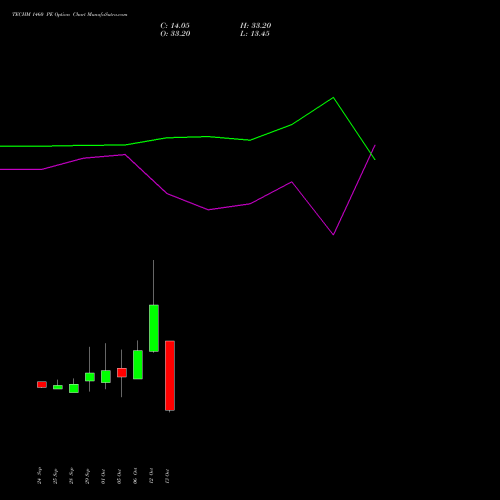Select the small red candlestick above 24 Sep
500x500 pixels.
(42, 385)
